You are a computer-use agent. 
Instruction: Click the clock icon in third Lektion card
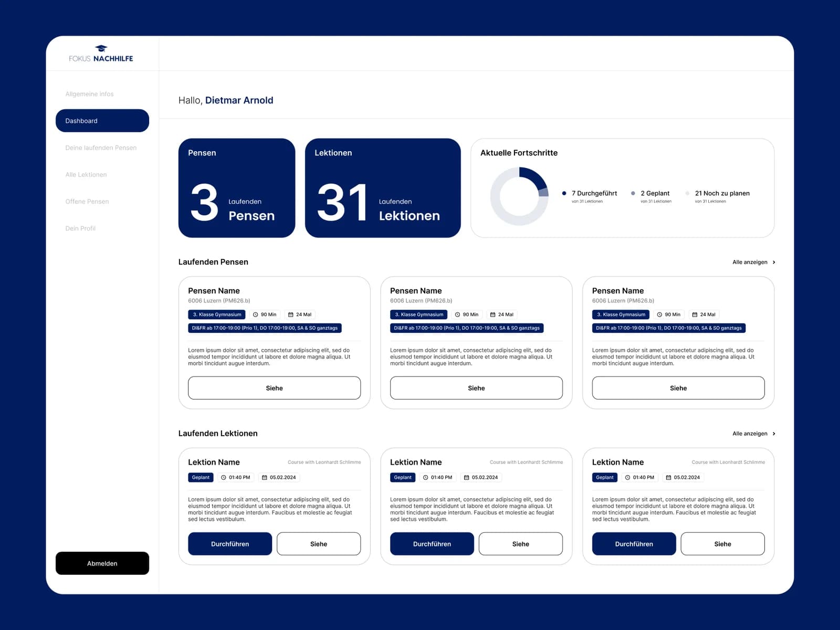pyautogui.click(x=627, y=477)
